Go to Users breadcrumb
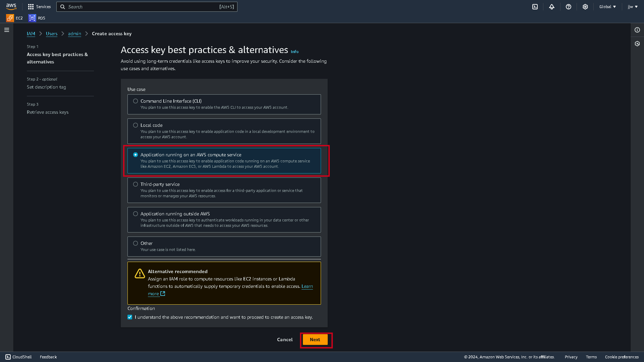Viewport: 644px width, 362px height. (52, 34)
